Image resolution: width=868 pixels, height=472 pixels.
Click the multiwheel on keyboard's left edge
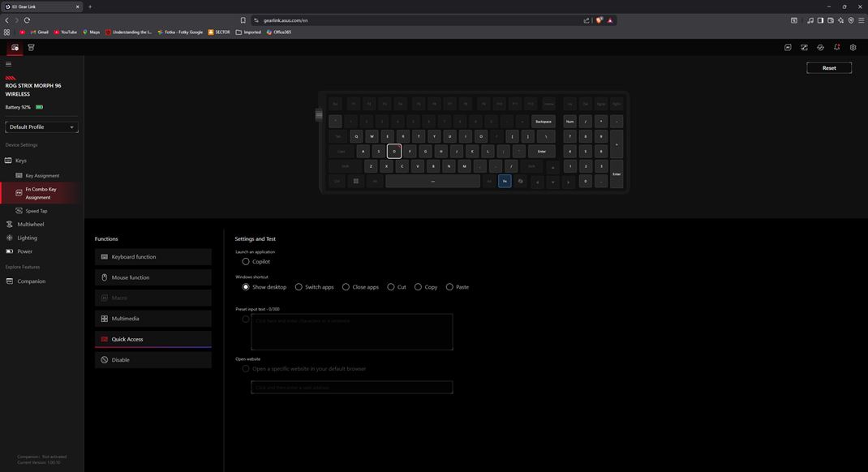[319, 115]
